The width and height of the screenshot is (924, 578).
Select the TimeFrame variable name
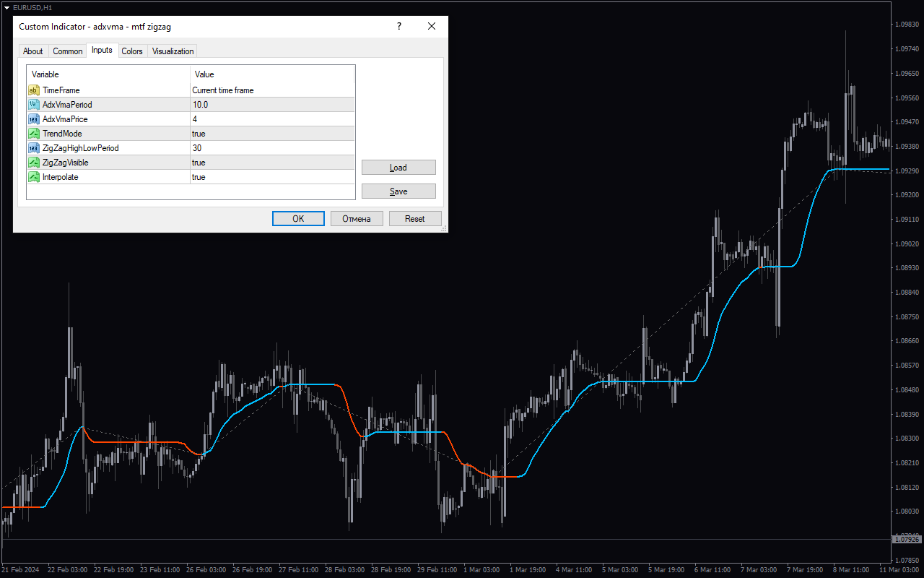tap(61, 90)
